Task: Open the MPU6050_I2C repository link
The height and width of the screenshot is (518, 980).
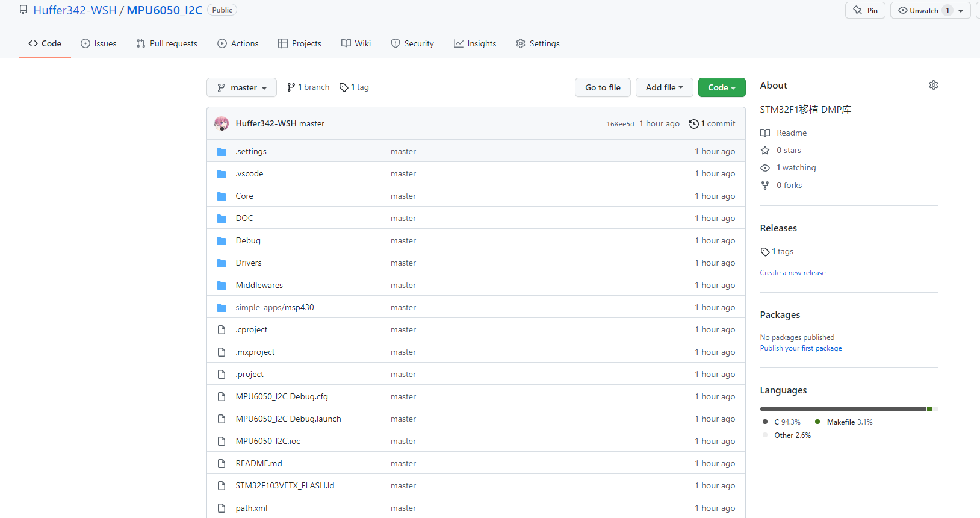Action: click(x=164, y=10)
